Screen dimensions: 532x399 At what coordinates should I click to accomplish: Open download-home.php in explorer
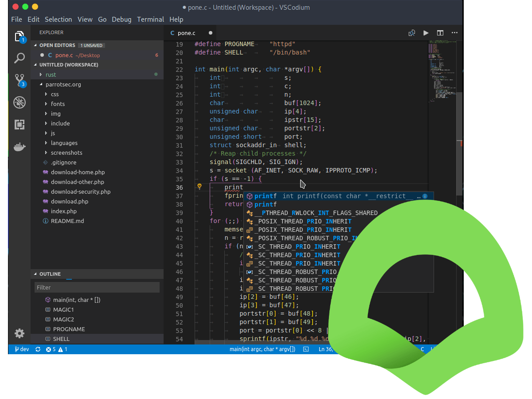click(97, 172)
